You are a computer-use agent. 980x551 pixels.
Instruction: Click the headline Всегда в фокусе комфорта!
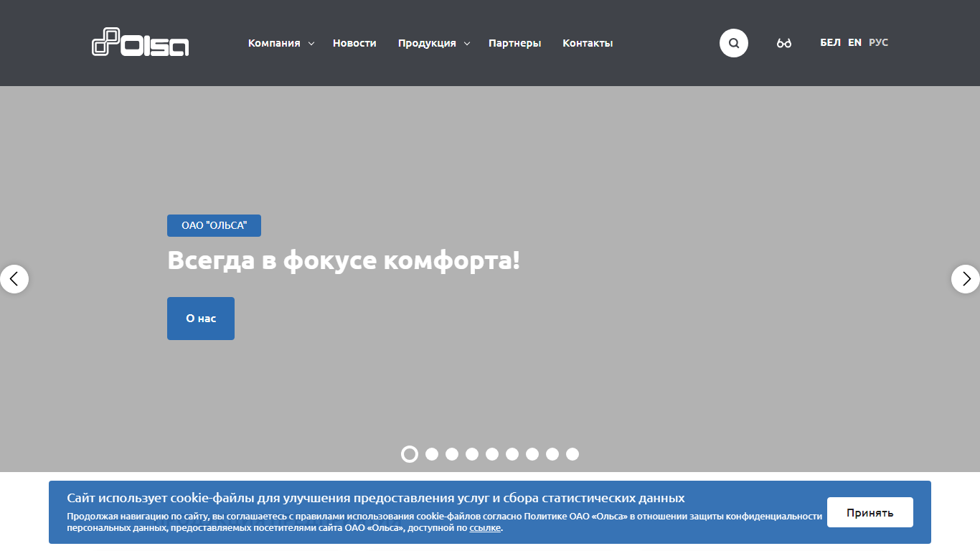coord(344,260)
